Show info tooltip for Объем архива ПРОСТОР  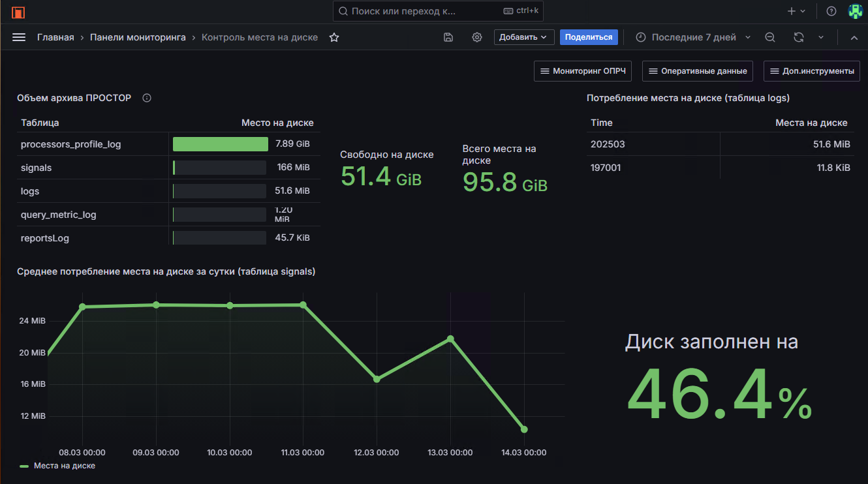[147, 98]
